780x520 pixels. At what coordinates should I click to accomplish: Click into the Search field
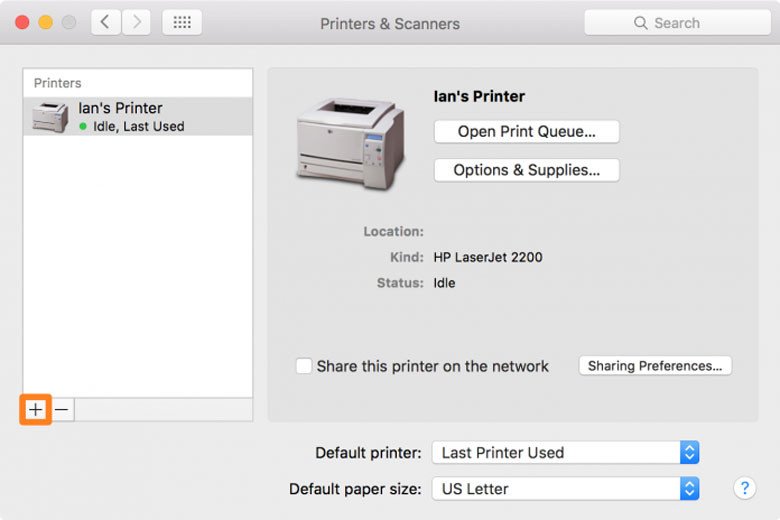click(x=690, y=23)
